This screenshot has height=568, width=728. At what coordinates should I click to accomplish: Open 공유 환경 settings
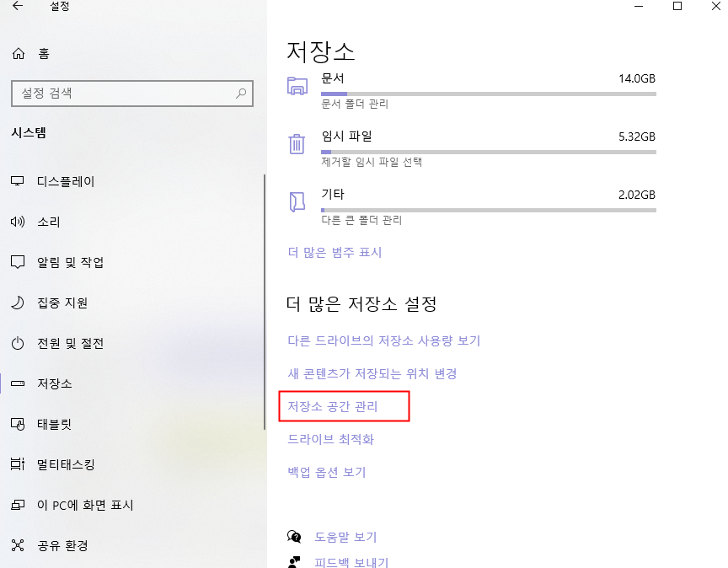point(62,545)
